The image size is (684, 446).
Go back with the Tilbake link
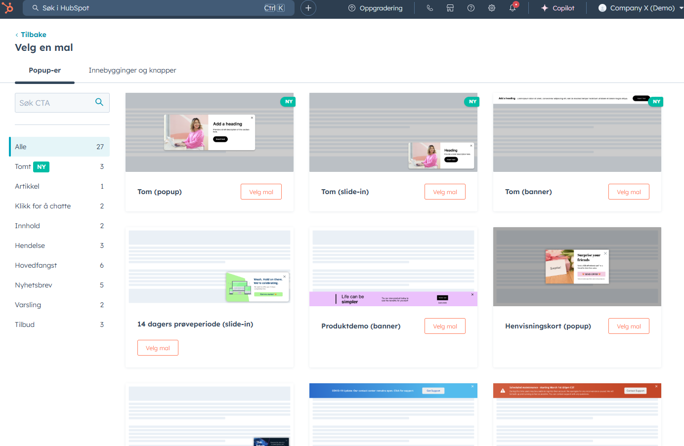click(31, 34)
